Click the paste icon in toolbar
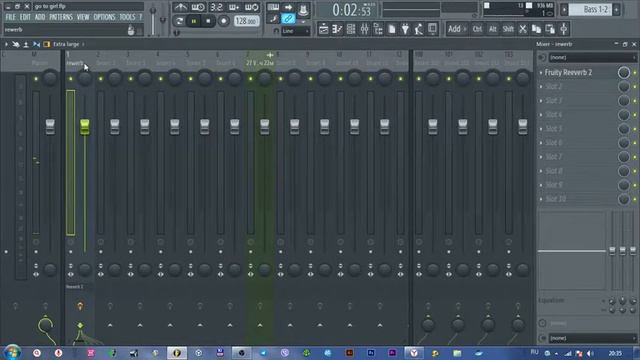This screenshot has height=360, width=640. 550,29
